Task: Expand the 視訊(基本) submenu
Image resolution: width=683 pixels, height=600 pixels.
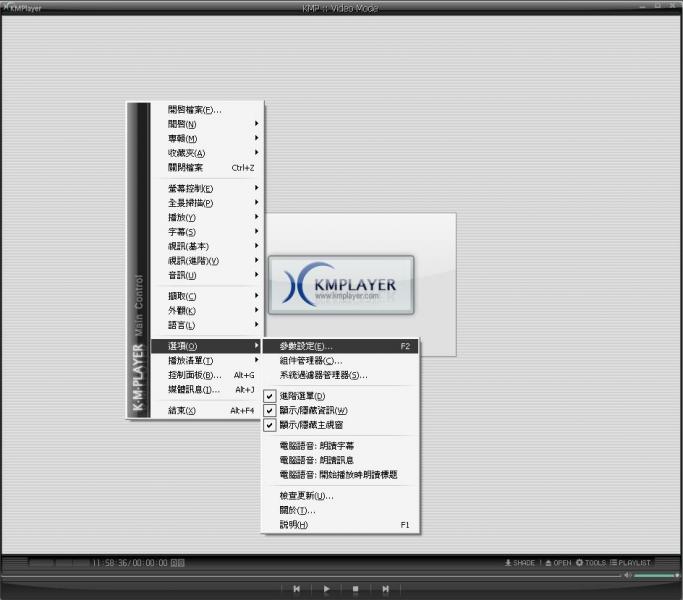Action: click(206, 246)
